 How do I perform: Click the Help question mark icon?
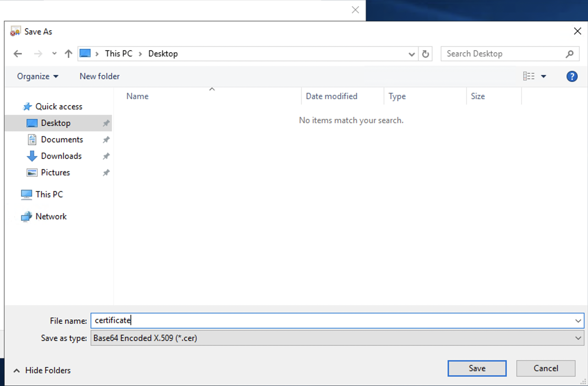[572, 76]
